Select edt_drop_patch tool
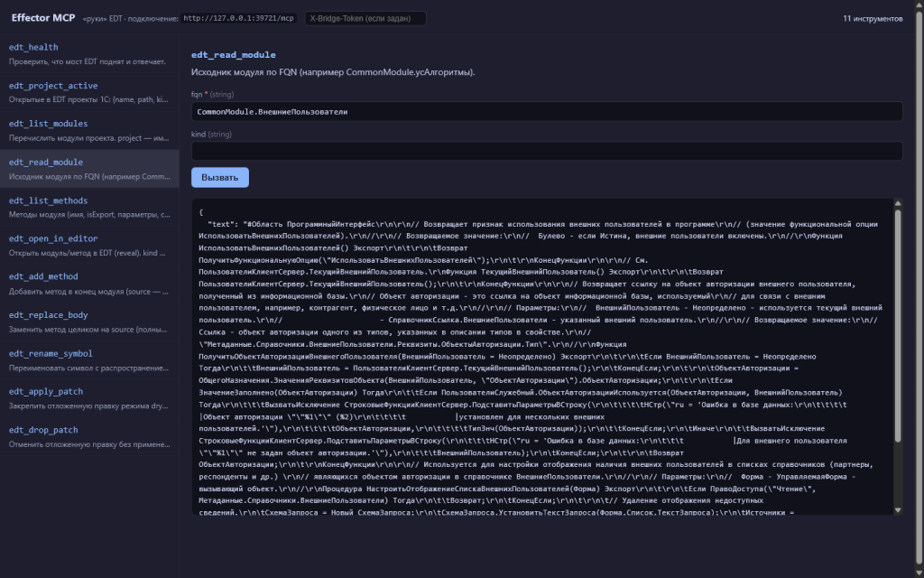 [89, 436]
